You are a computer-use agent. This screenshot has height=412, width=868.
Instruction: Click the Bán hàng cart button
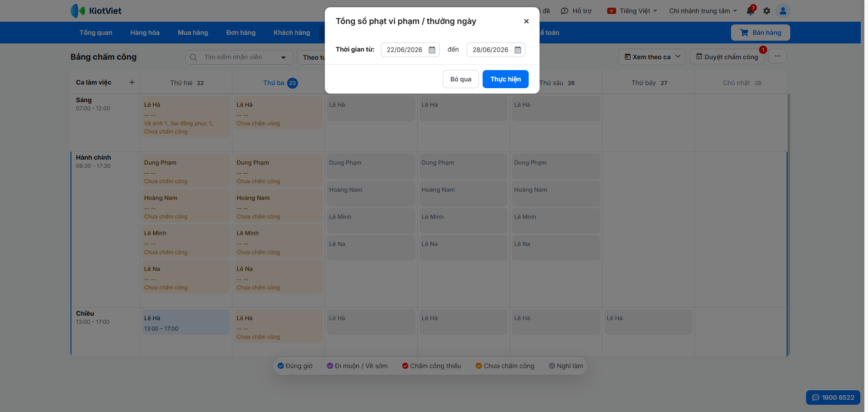[x=760, y=33]
